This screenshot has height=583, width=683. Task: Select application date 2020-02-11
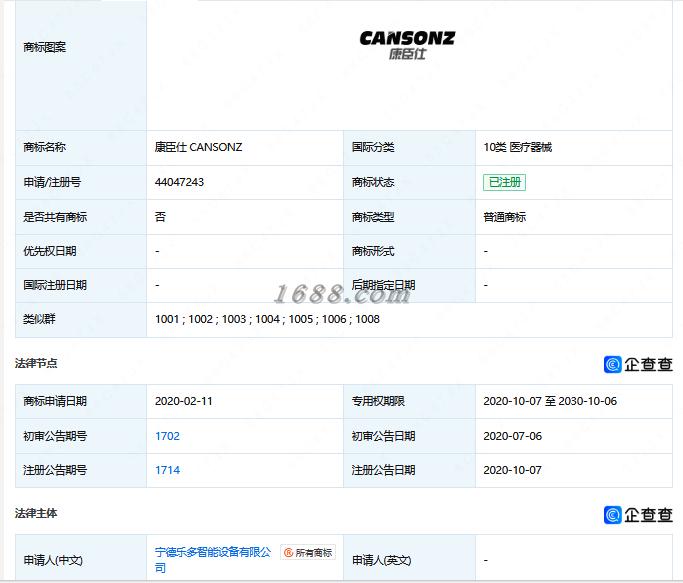183,401
